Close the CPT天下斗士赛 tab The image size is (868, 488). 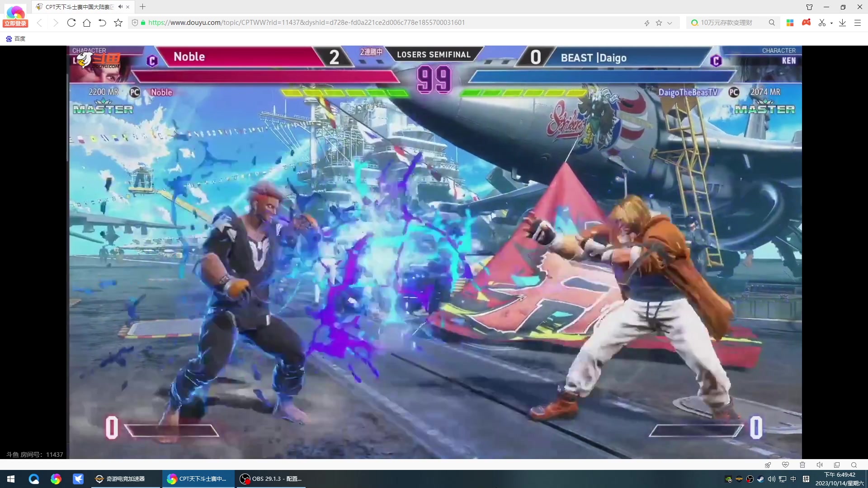128,7
